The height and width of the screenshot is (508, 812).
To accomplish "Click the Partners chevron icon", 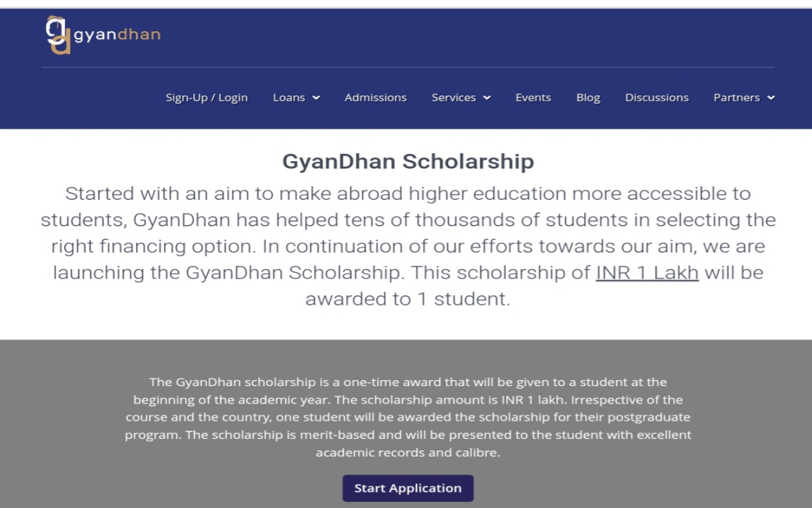I will tap(771, 98).
